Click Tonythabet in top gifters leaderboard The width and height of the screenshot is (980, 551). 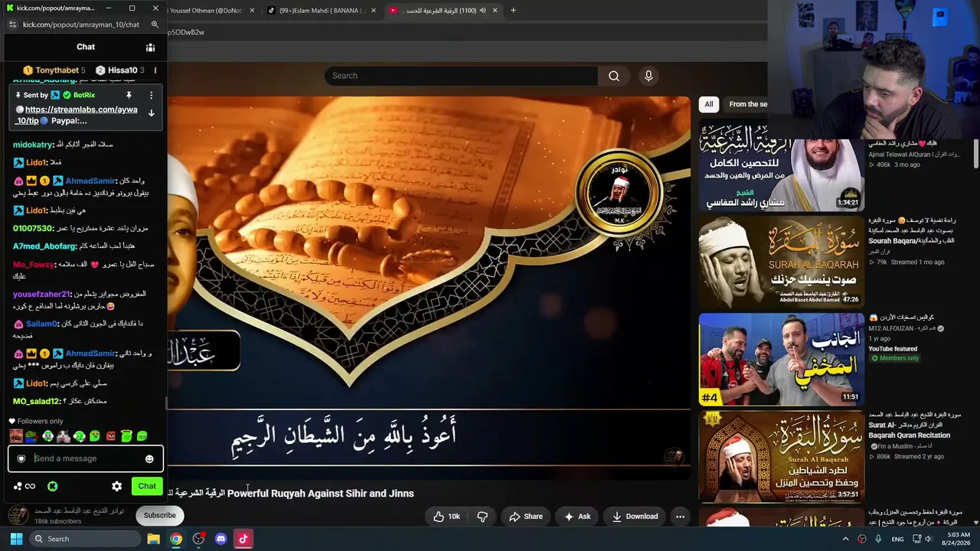click(57, 70)
